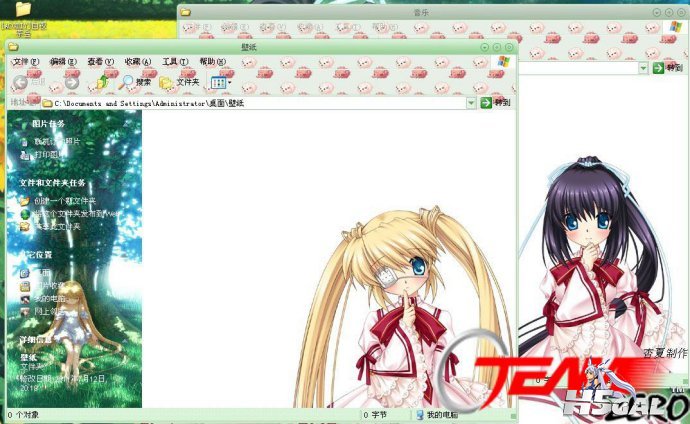Screen dimensions: 690x424
Task: Open the 帮助(H) menu in 壁纸 window
Action: (213, 62)
